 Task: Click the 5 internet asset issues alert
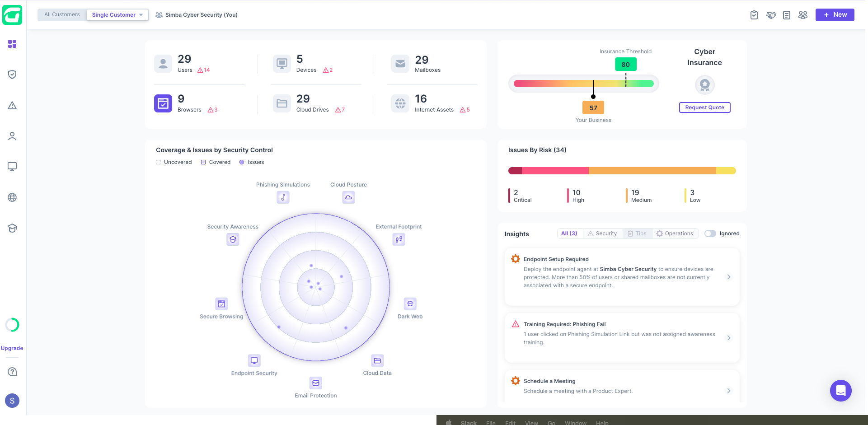click(x=465, y=110)
